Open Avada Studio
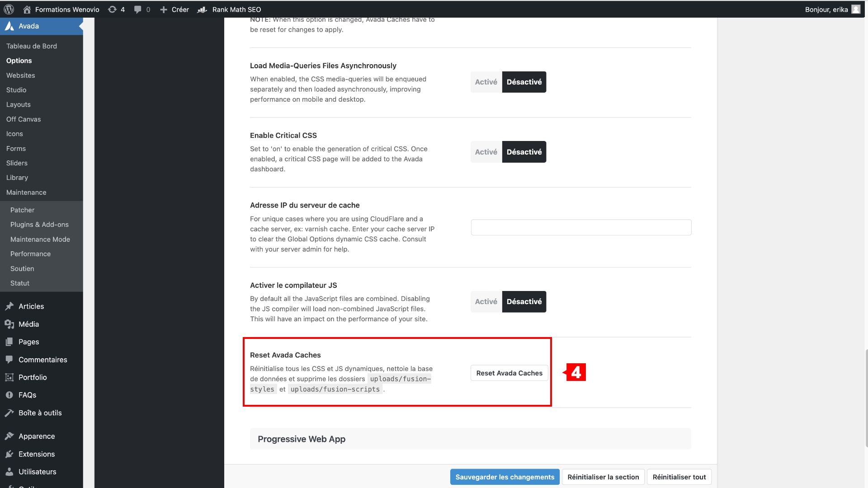Viewport: 868px width, 488px height. point(16,90)
